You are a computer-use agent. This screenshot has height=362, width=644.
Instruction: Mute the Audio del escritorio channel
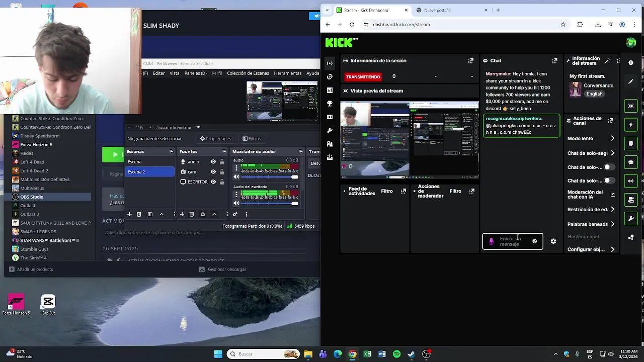pyautogui.click(x=236, y=203)
